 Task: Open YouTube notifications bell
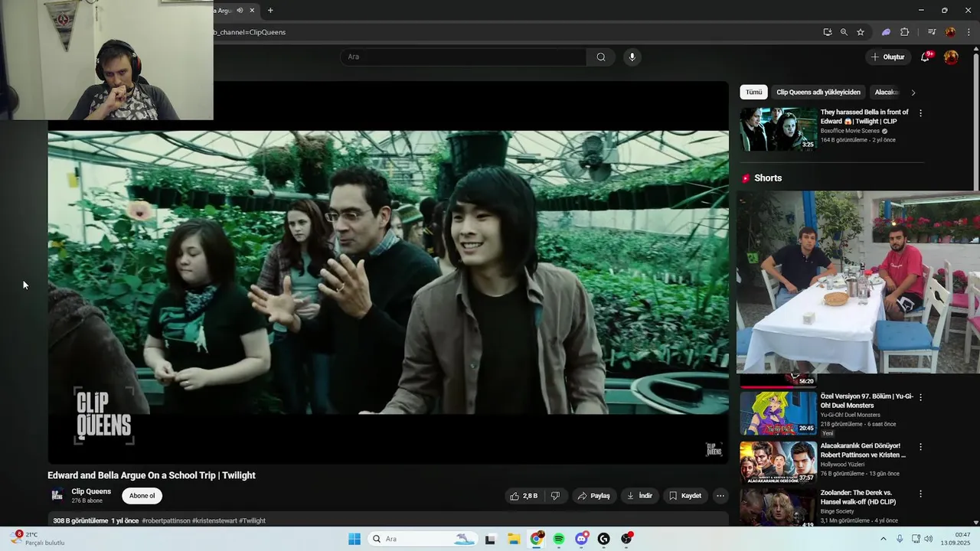point(925,57)
